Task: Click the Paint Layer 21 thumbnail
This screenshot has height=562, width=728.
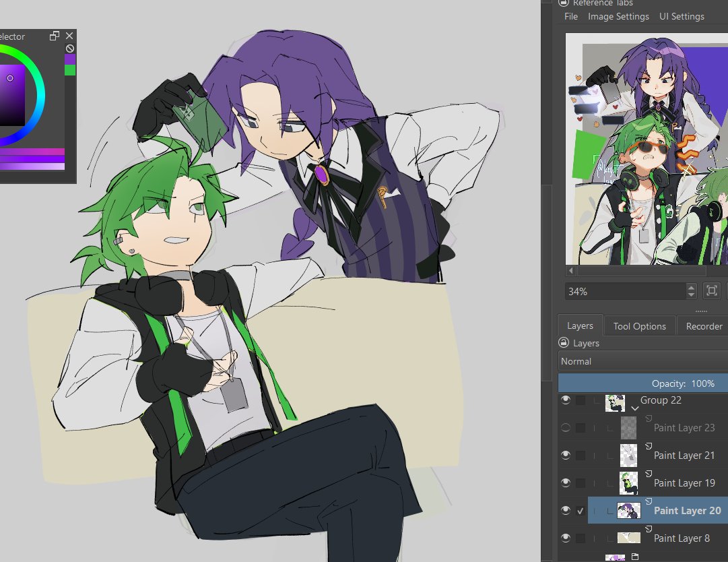Action: pyautogui.click(x=628, y=455)
